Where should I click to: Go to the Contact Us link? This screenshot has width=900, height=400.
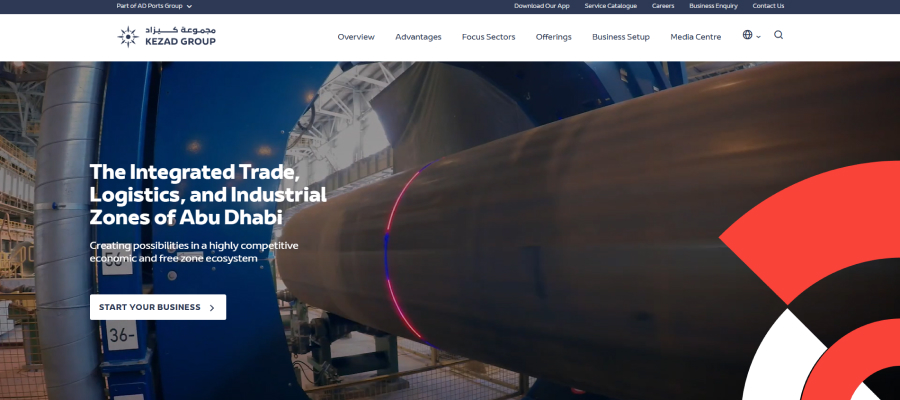[768, 6]
